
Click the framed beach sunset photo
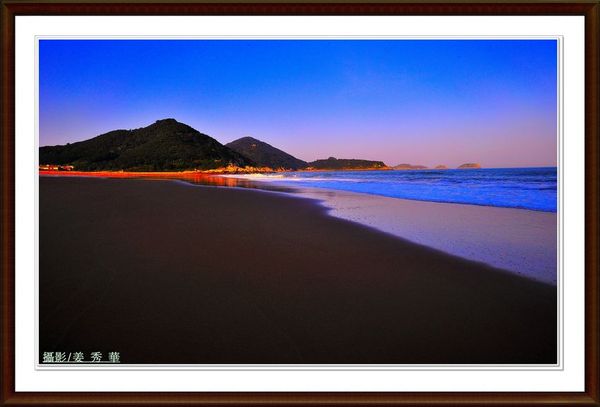click(x=298, y=202)
